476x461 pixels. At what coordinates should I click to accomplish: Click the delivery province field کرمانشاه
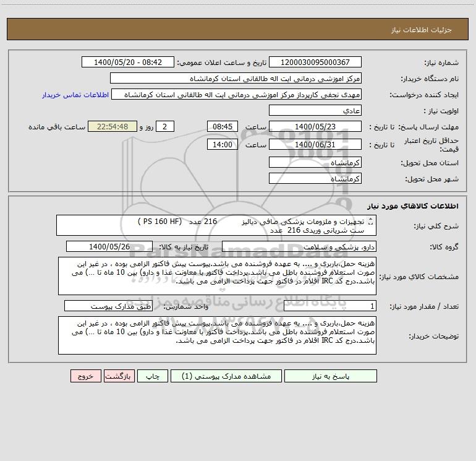point(315,162)
